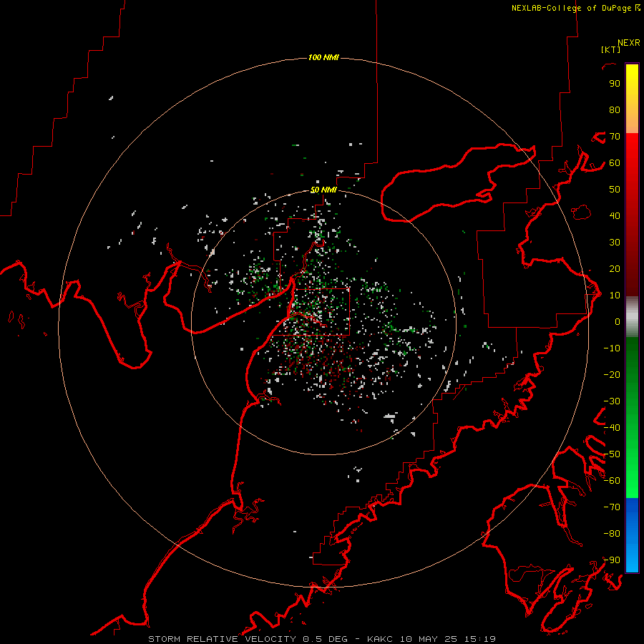This screenshot has height=644, width=644.
Task: Click the [KT] units label
Action: (x=611, y=49)
